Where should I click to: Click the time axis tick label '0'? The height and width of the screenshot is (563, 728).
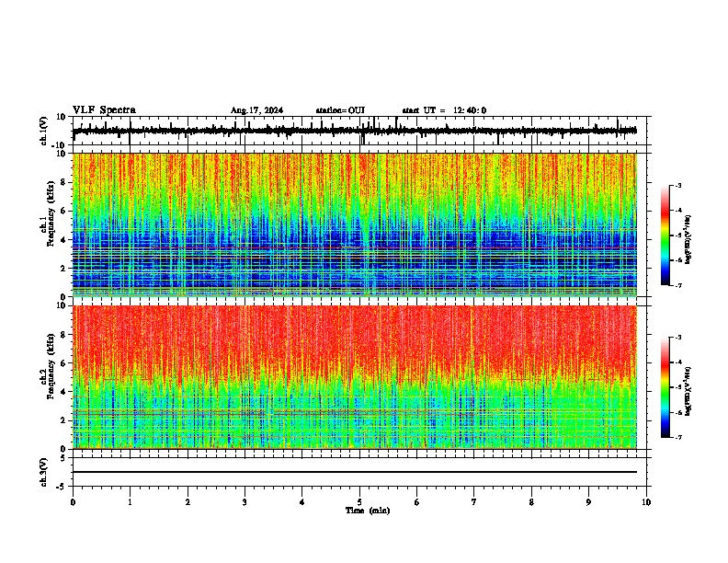pos(73,502)
